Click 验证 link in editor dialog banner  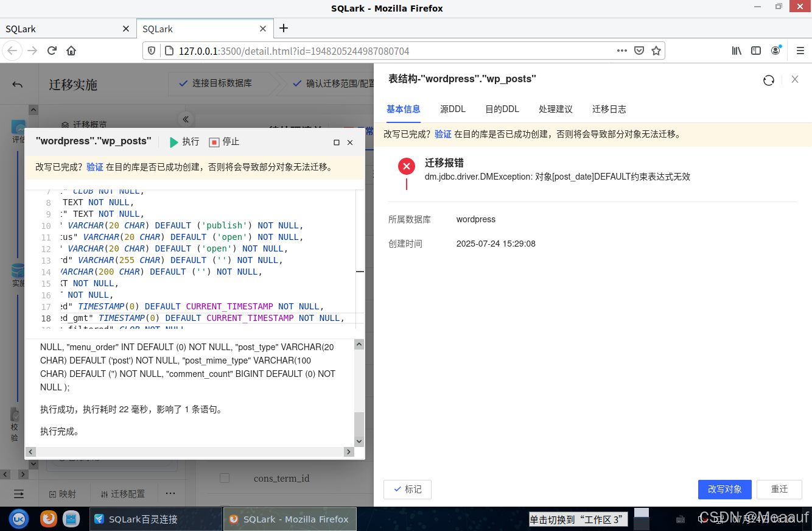coord(95,167)
